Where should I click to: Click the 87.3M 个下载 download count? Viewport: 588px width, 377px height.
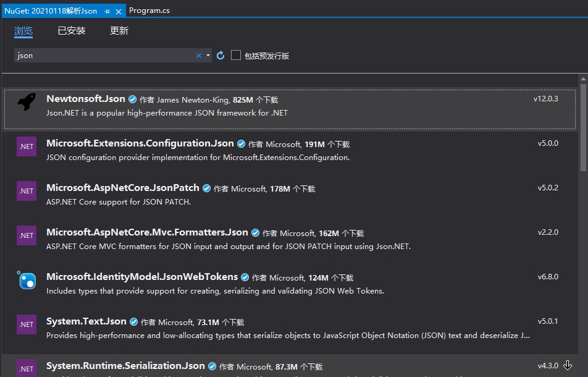click(x=299, y=367)
